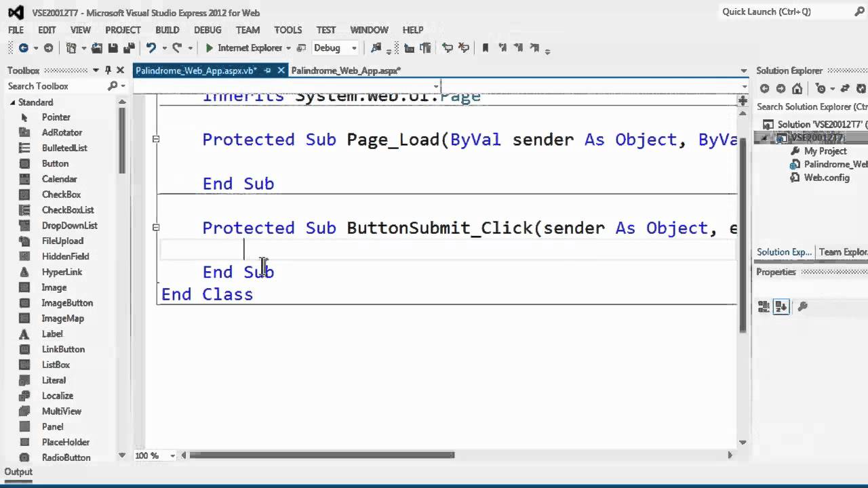Viewport: 868px width, 488px height.
Task: Open the DEBUG menu
Action: (x=208, y=30)
